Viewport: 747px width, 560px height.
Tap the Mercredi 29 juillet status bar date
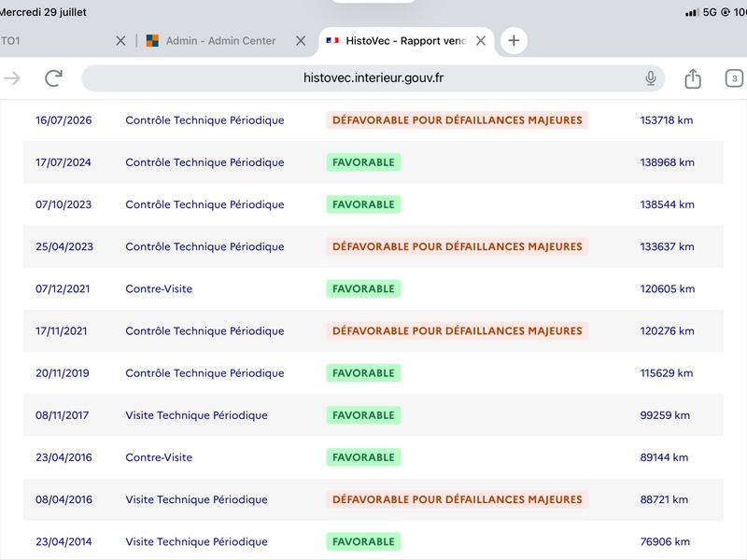click(43, 12)
